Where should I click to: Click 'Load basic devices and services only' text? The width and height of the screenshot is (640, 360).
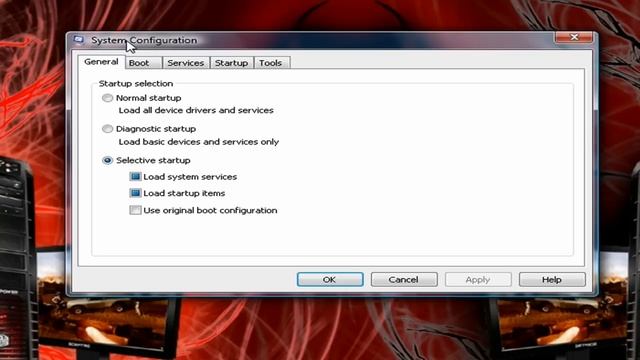(199, 142)
